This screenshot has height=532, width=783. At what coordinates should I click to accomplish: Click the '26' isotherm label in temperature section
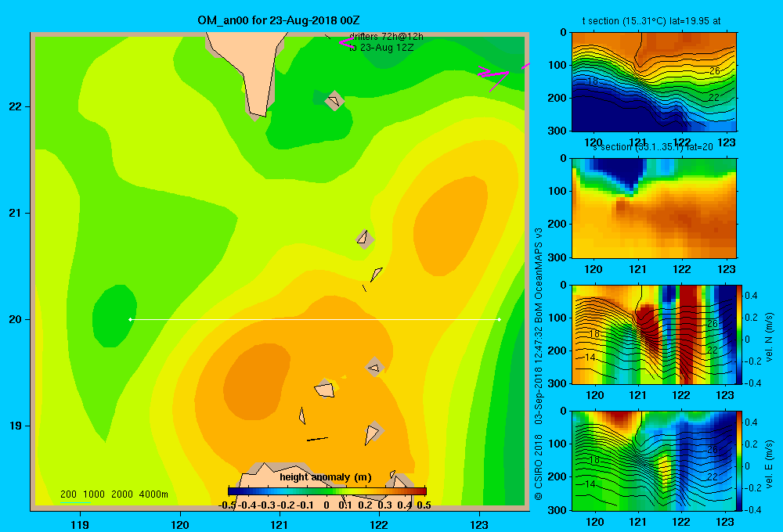(x=715, y=71)
